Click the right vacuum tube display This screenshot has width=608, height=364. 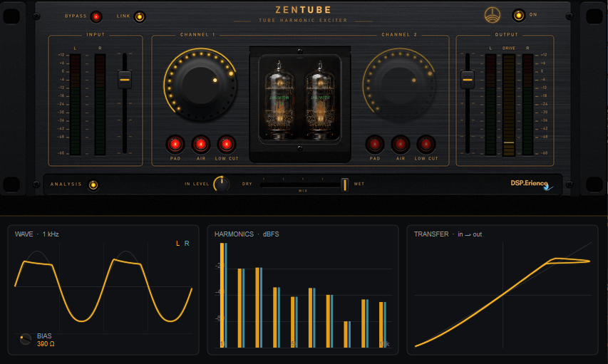pyautogui.click(x=321, y=100)
